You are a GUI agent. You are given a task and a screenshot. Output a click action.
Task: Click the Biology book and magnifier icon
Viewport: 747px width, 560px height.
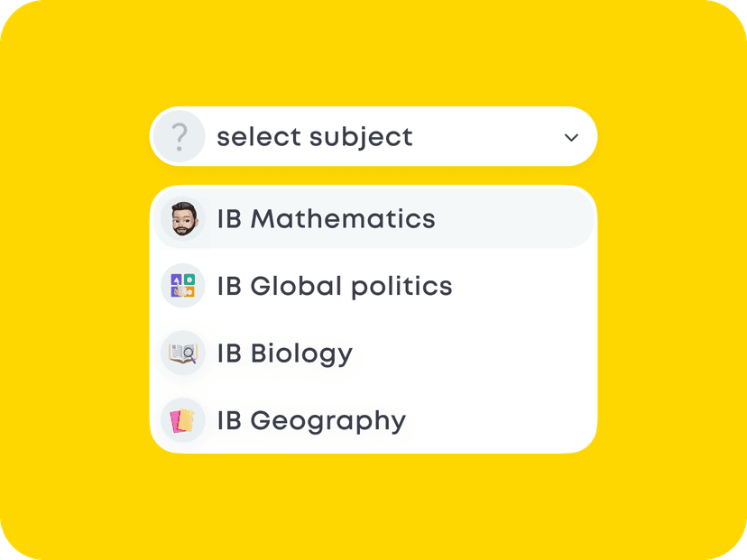coord(183,353)
